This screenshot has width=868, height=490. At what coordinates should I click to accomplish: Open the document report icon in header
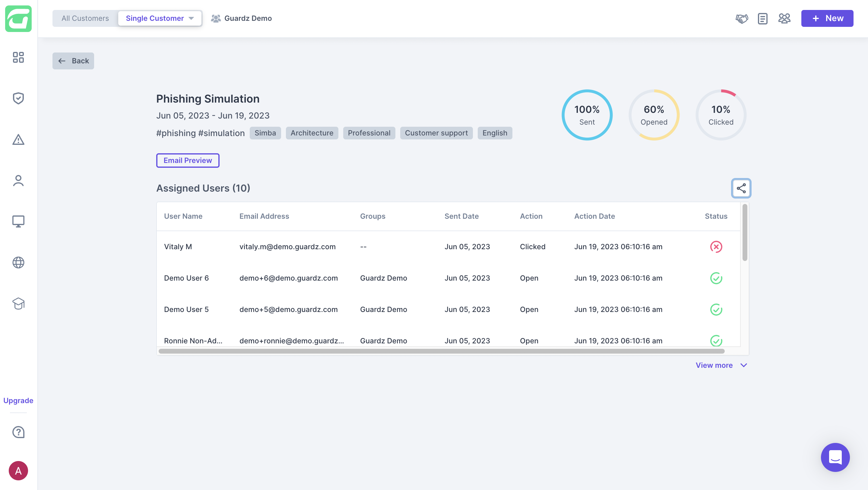click(762, 18)
